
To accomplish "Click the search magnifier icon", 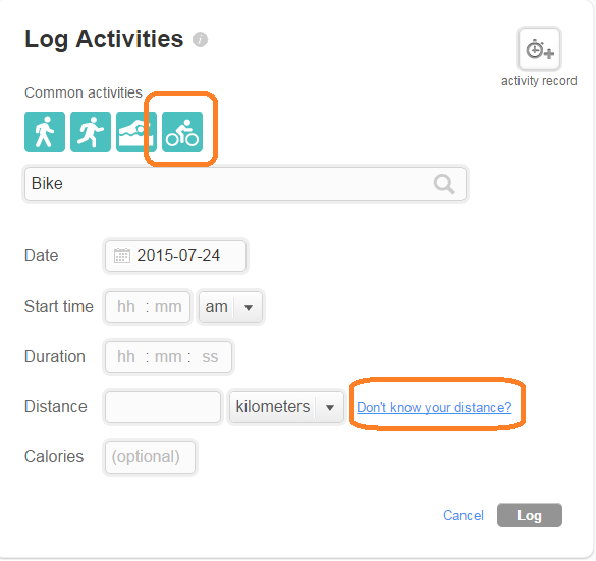I will point(444,184).
